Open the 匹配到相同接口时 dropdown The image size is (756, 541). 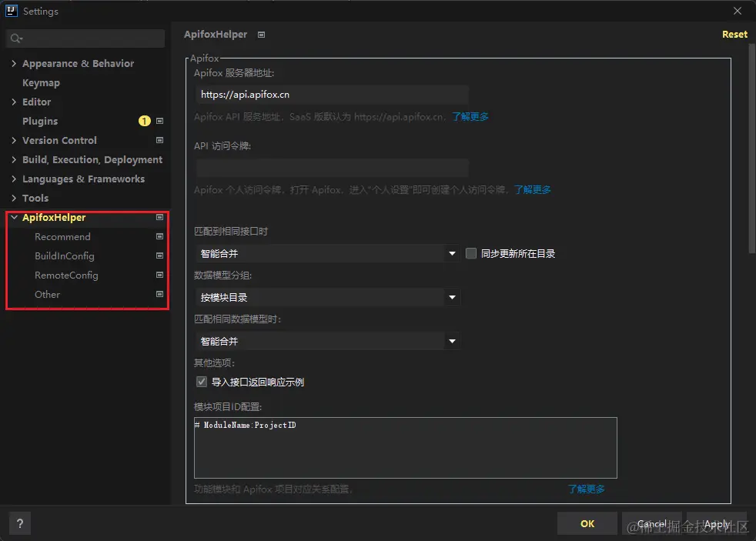tap(328, 253)
